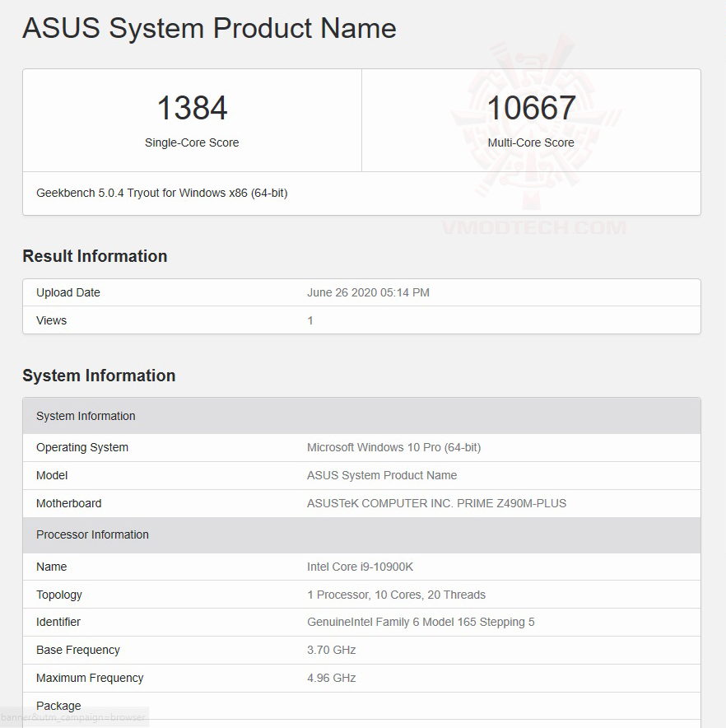Select the Multi-Core Score value 10667
726x728 pixels.
coord(531,107)
